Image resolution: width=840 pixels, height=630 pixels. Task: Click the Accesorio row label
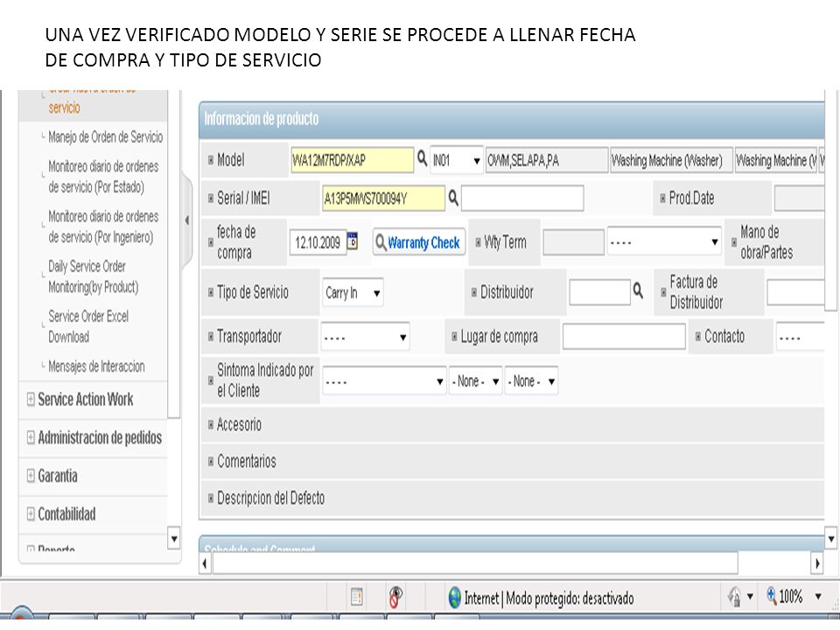click(239, 425)
